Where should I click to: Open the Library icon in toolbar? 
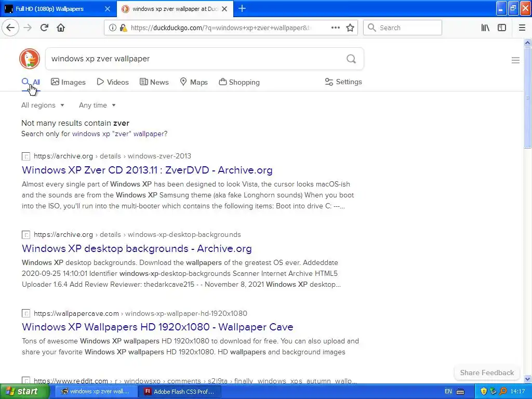(x=485, y=28)
